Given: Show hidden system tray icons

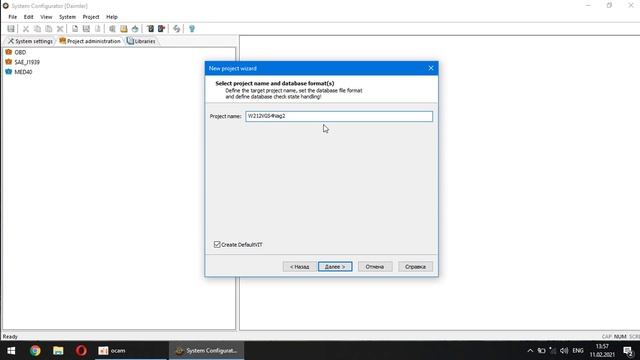Looking at the screenshot, I should tap(530, 351).
